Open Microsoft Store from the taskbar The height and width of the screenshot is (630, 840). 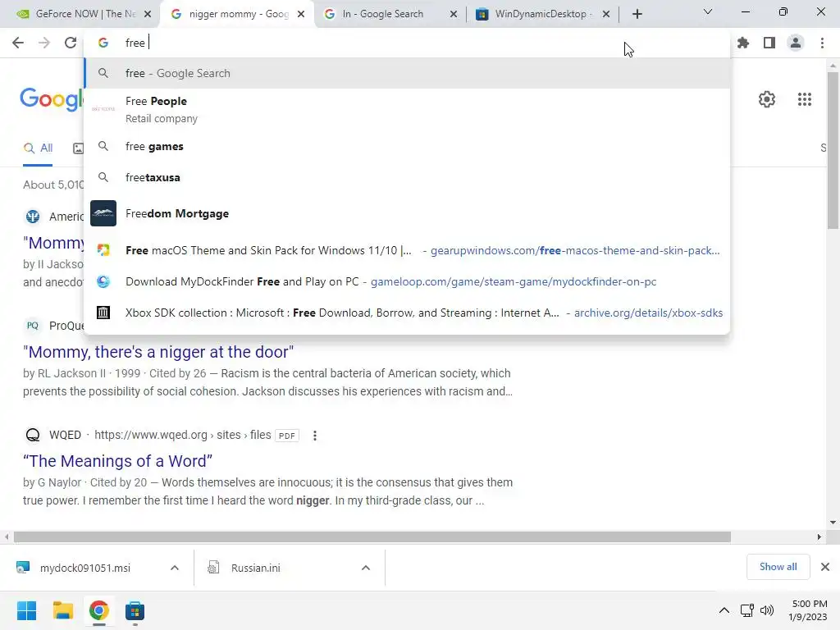tap(135, 610)
